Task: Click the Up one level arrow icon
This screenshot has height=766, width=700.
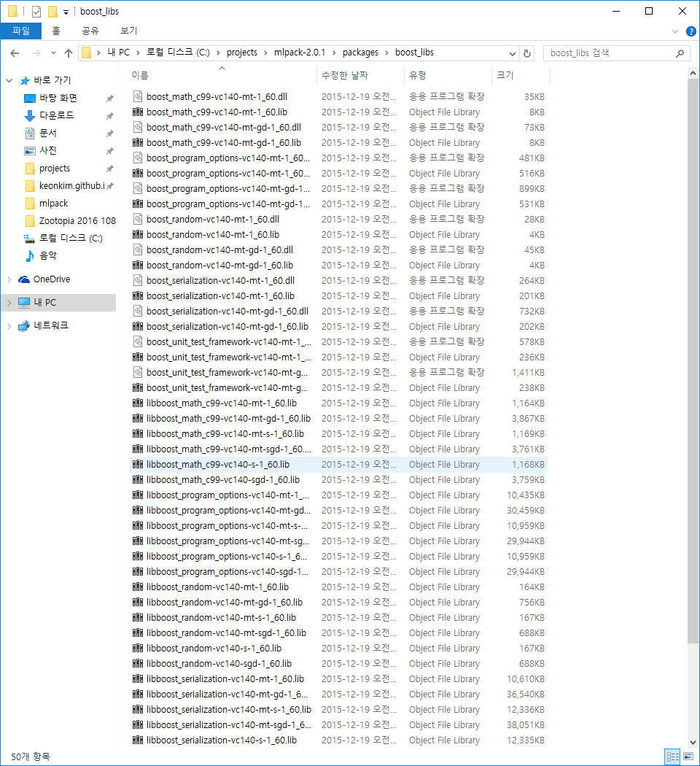Action: click(x=69, y=53)
